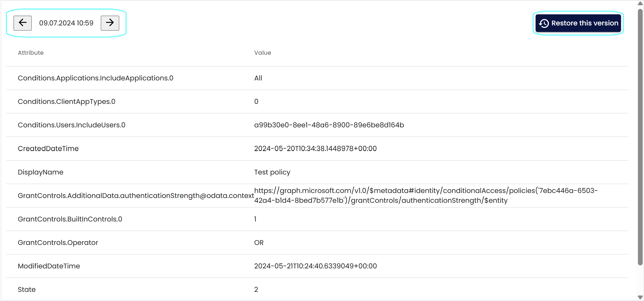Click the scrollbar up arrow
The width and height of the screenshot is (644, 301).
(x=640, y=3)
